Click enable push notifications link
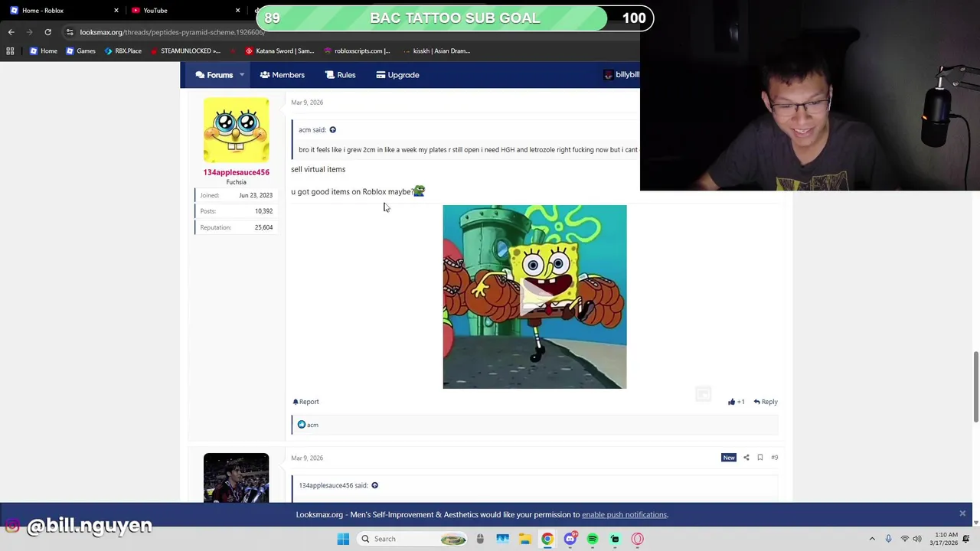980x551 pixels. click(x=624, y=515)
